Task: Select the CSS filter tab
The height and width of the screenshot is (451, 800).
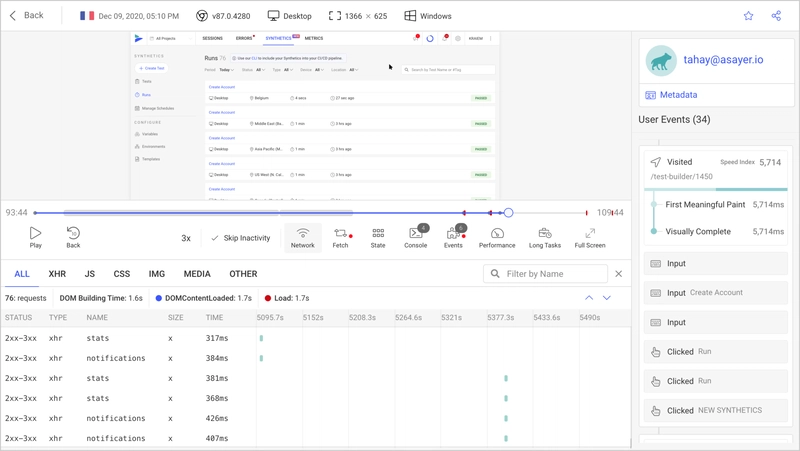Action: [x=121, y=274]
